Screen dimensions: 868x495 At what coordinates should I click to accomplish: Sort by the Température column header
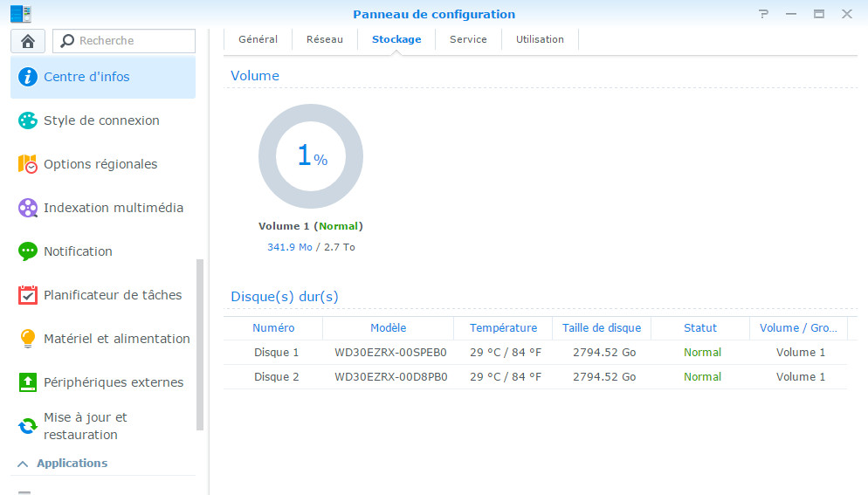coord(503,328)
